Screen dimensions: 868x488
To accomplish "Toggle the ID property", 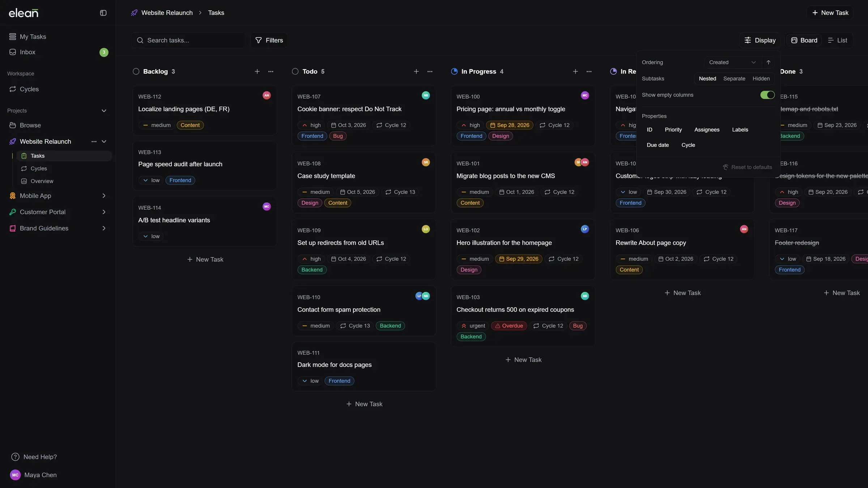I will coord(650,129).
